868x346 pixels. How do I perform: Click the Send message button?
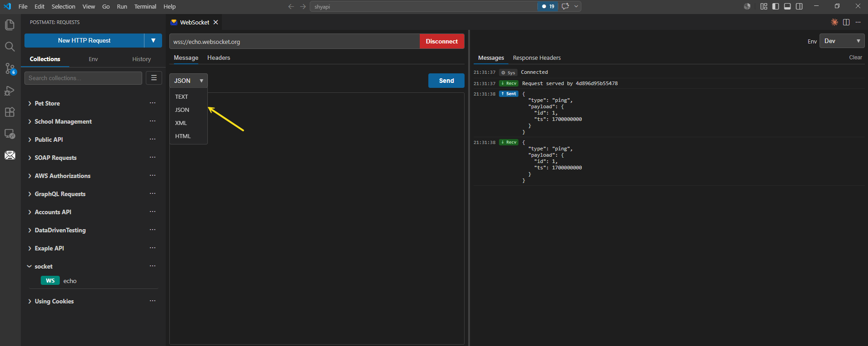click(x=446, y=81)
